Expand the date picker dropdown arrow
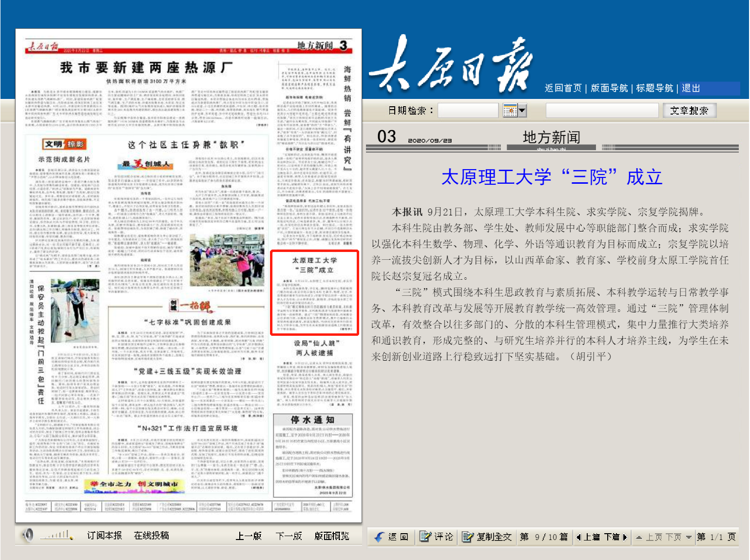750x560 pixels. pyautogui.click(x=522, y=111)
